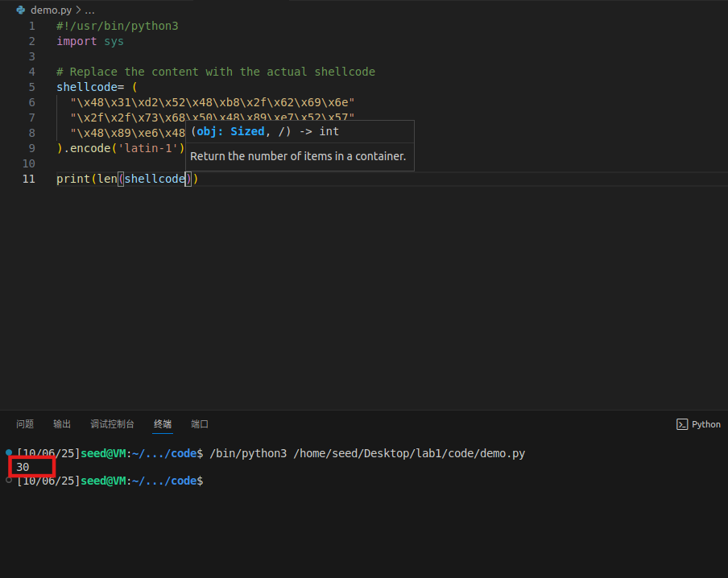The width and height of the screenshot is (728, 578).
Task: Click 'Return the number of items' tooltip text
Action: pyautogui.click(x=298, y=156)
